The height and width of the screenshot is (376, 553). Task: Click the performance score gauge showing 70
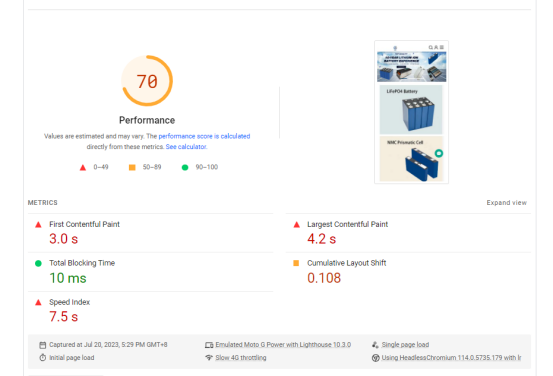(x=147, y=81)
